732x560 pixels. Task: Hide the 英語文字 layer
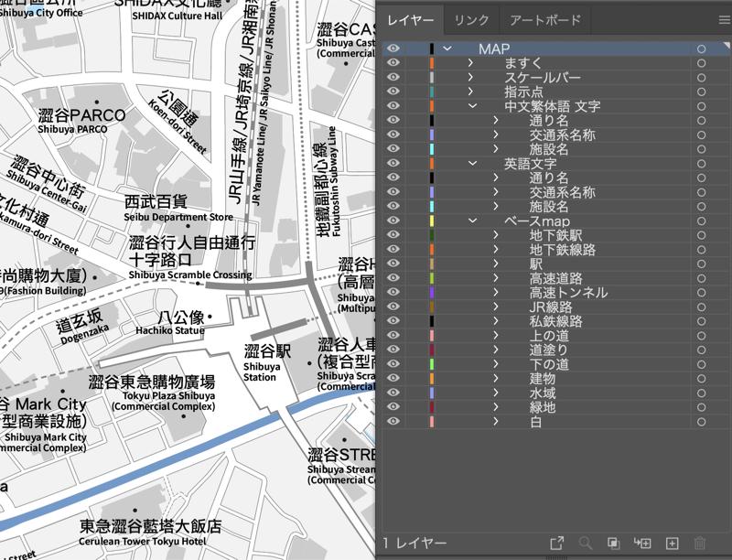point(393,163)
